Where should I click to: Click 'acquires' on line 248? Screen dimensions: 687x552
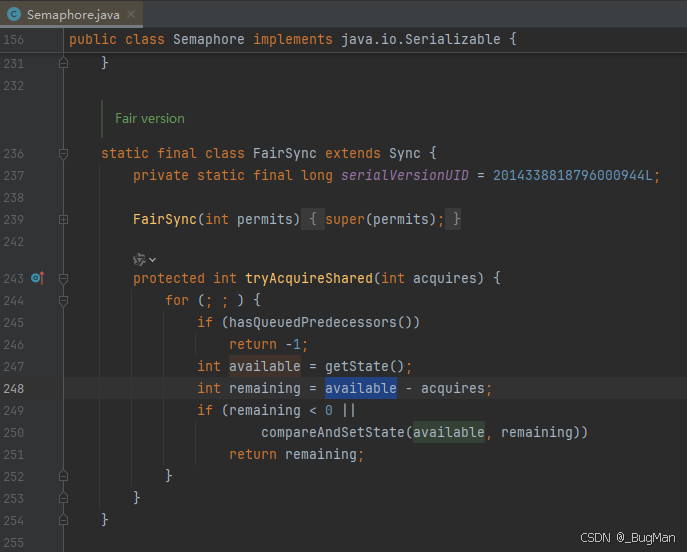(x=453, y=388)
